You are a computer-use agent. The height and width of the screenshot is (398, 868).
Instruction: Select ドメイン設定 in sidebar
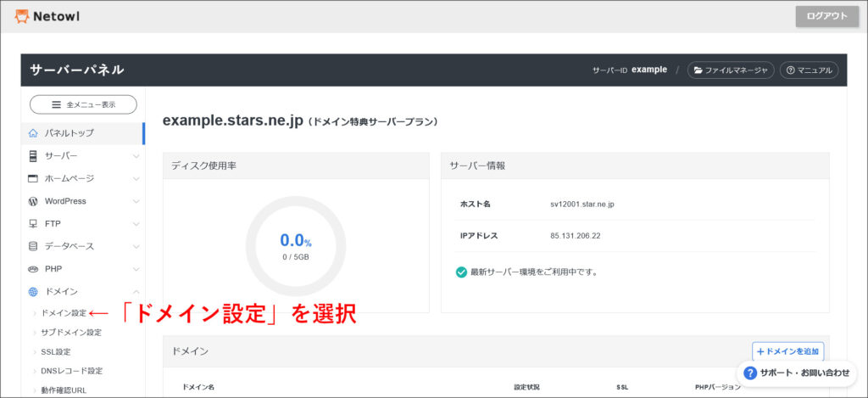63,313
